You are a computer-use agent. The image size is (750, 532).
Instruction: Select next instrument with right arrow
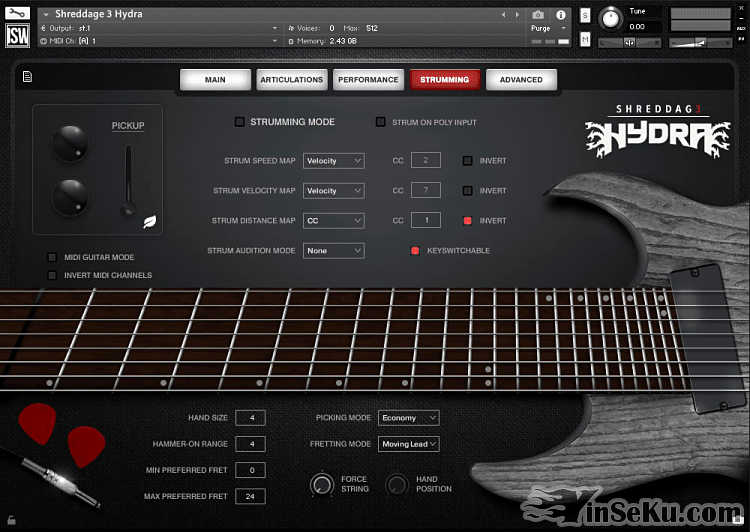(x=517, y=15)
